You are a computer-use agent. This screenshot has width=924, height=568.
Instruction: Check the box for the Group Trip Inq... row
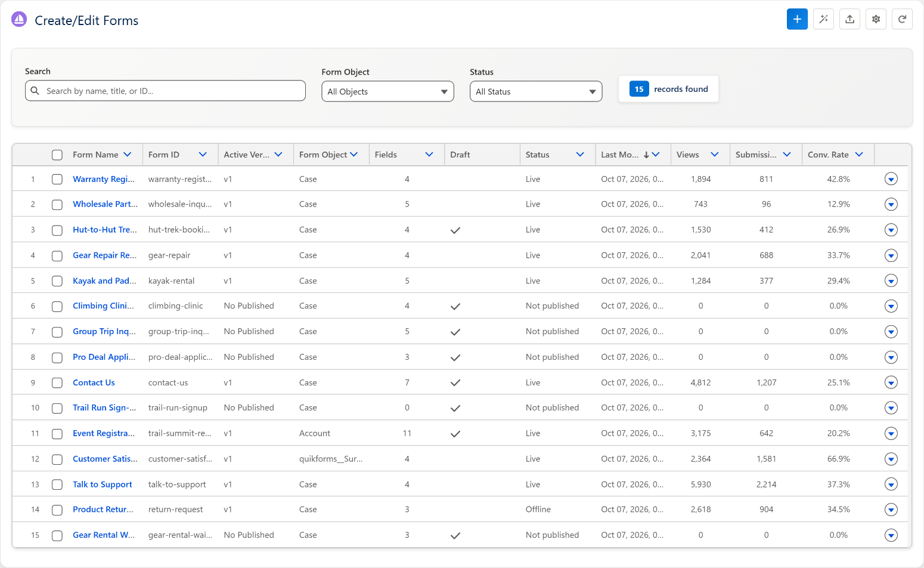pos(57,332)
